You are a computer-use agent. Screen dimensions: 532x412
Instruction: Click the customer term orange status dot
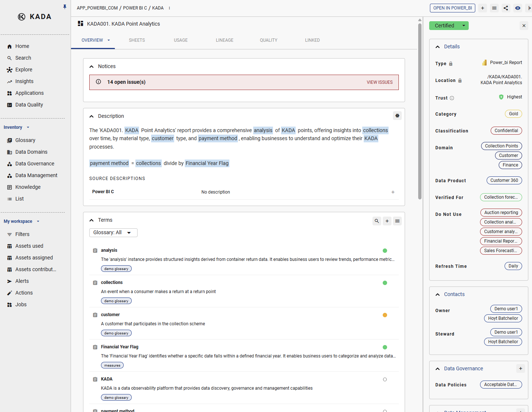tap(385, 315)
